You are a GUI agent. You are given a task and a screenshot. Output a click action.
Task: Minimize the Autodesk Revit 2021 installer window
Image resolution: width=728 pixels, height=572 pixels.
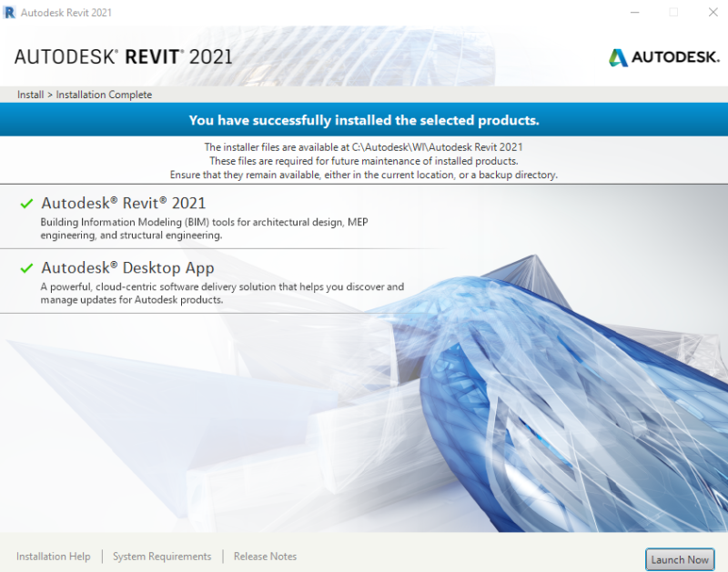(x=634, y=13)
